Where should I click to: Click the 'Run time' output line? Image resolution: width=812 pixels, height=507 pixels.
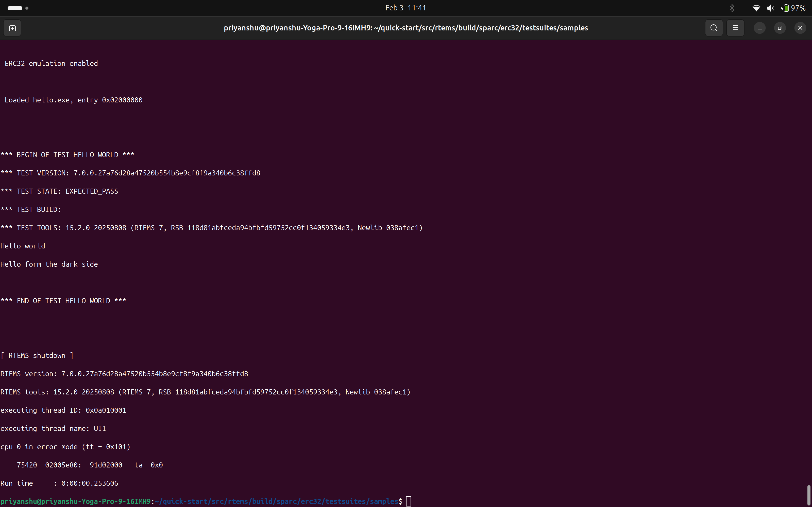click(59, 483)
